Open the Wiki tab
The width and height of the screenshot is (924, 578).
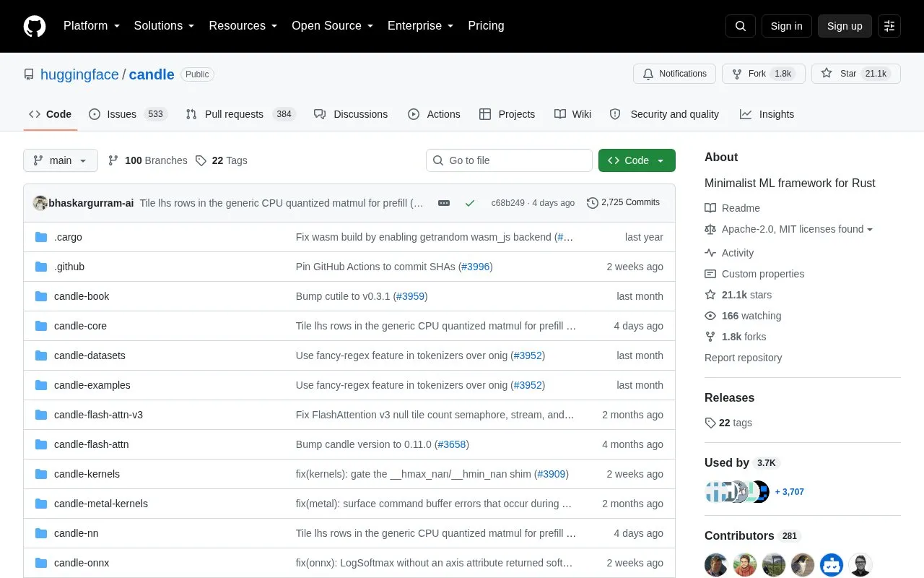(573, 114)
